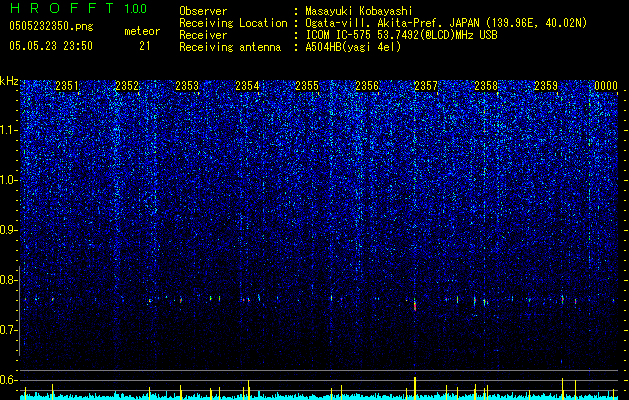Click the 2351 time marker
This screenshot has height=400, width=629.
click(67, 85)
